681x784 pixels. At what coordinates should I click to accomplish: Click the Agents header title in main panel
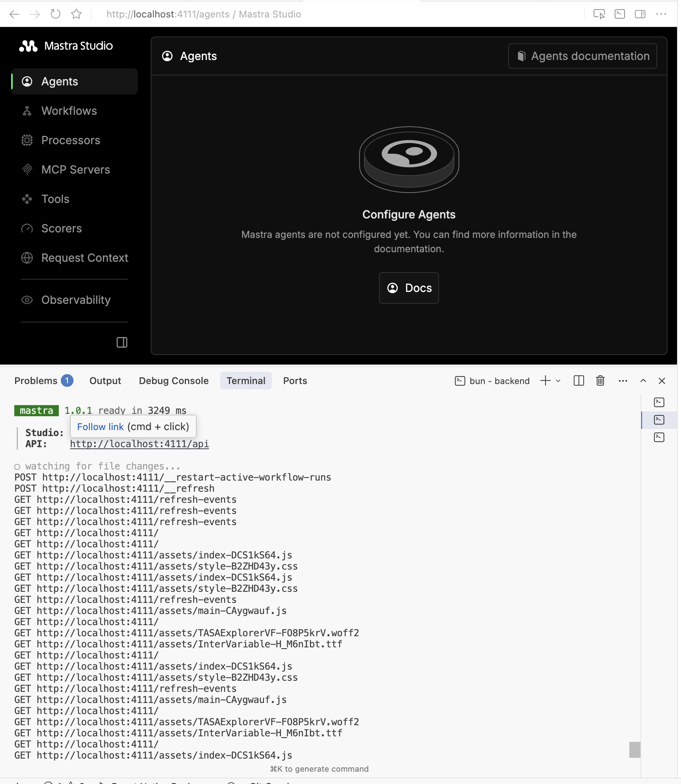click(198, 56)
